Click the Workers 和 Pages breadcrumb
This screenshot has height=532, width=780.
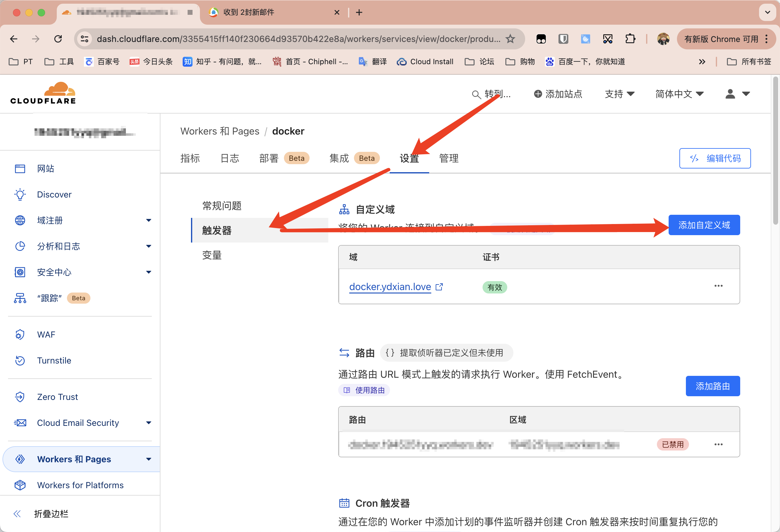point(220,131)
